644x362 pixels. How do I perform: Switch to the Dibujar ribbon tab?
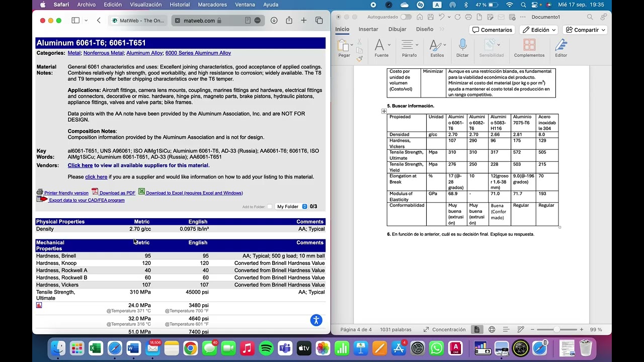397,29
